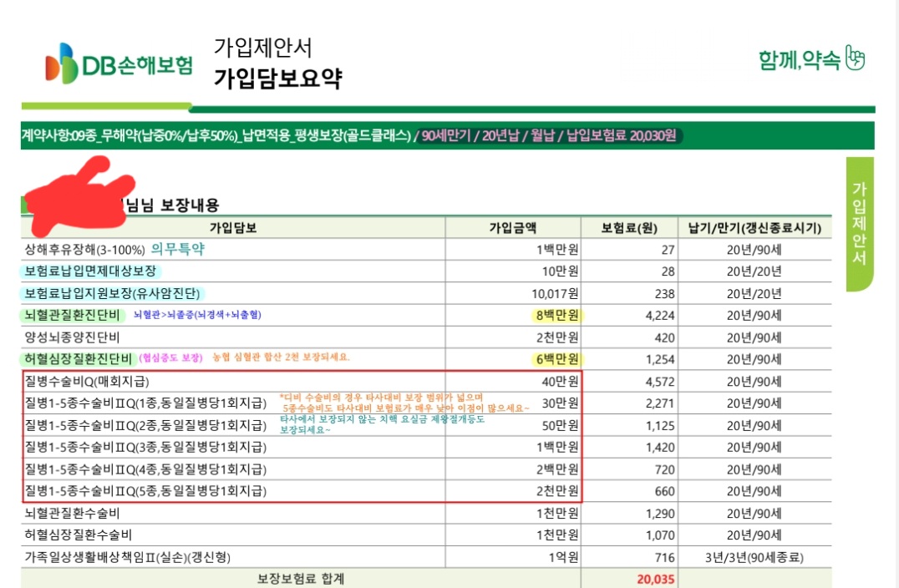Select the 허혈심장질환진단비 row label
The image size is (899, 588).
79,359
